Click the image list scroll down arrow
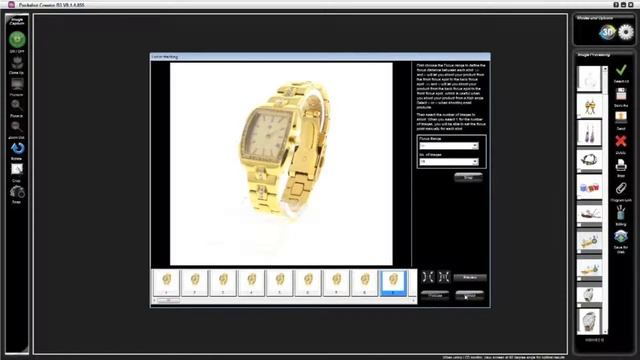The image size is (640, 360). (605, 331)
